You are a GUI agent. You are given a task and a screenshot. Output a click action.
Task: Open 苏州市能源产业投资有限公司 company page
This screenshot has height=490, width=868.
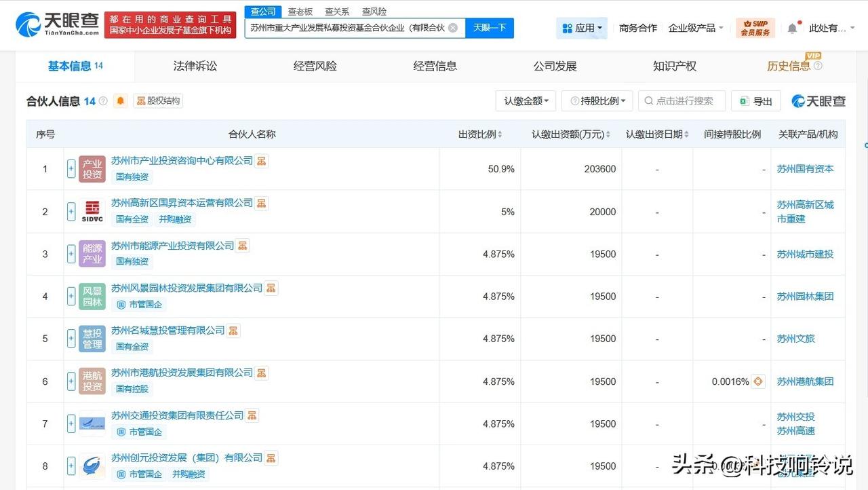[x=173, y=246]
